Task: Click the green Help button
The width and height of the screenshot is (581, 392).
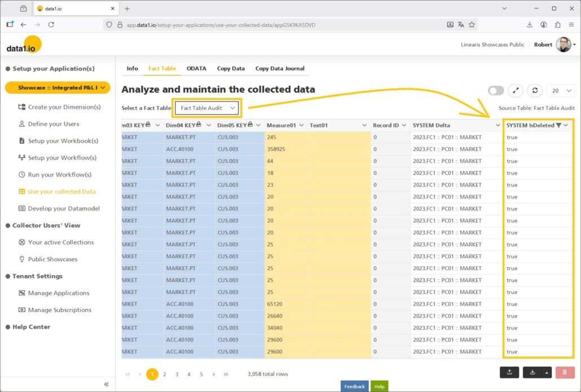Action: [x=379, y=386]
